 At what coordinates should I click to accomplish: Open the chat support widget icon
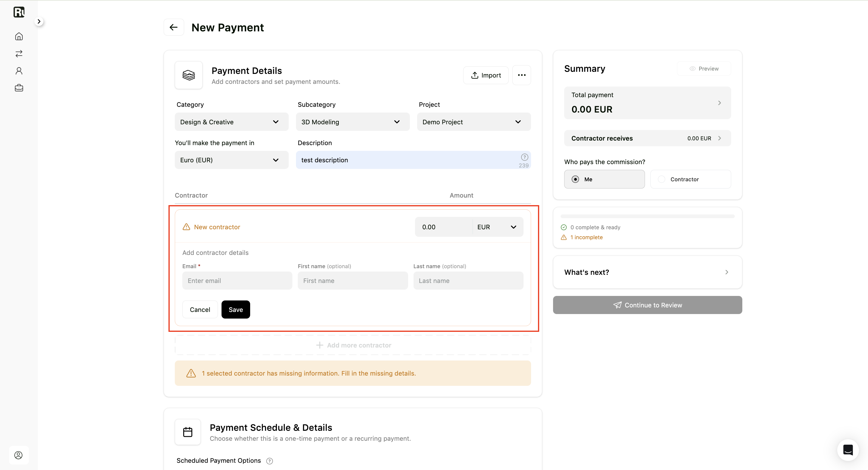click(x=848, y=450)
